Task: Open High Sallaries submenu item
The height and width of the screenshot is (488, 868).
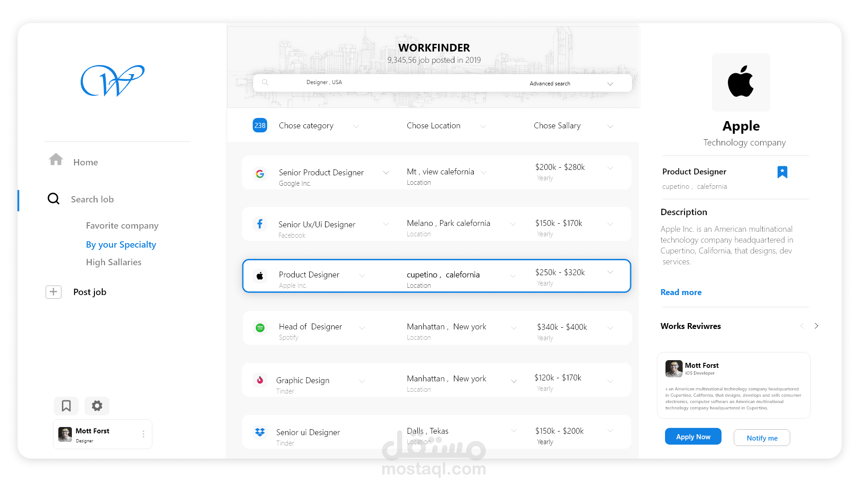Action: coord(113,262)
